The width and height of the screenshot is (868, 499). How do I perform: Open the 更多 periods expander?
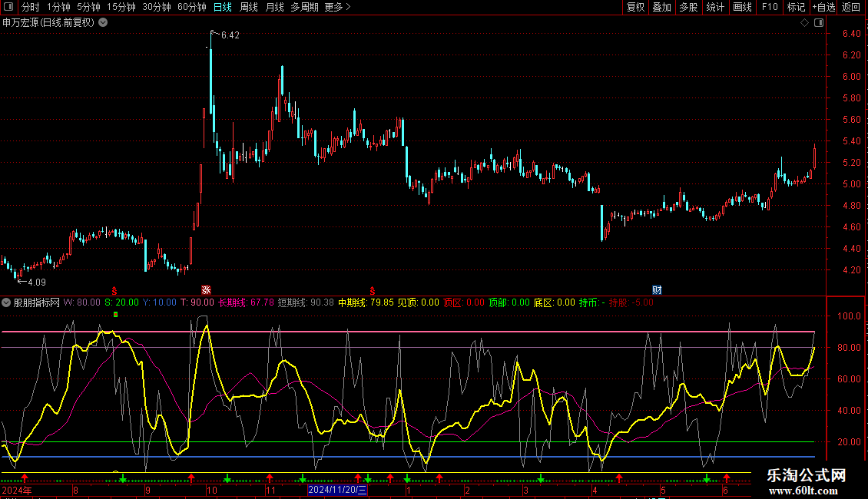pos(337,8)
